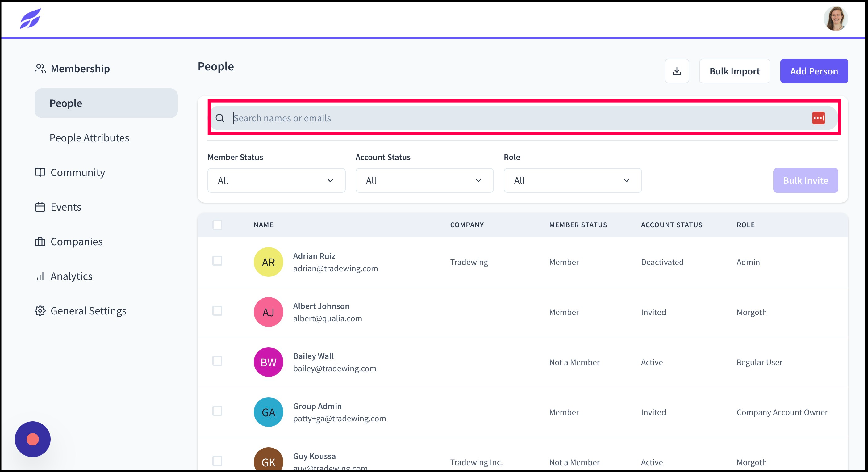Click the Company Account Owner role cell
This screenshot has height=472, width=868.
[782, 412]
